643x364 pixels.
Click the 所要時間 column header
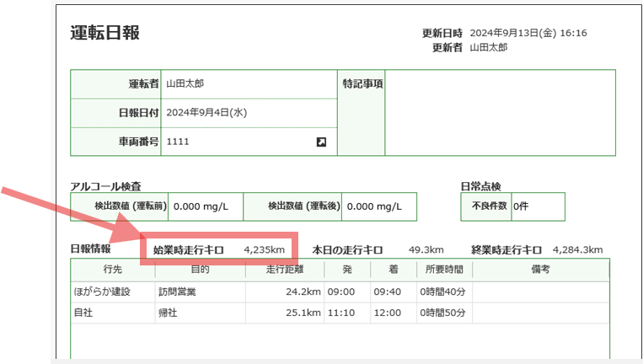point(444,270)
